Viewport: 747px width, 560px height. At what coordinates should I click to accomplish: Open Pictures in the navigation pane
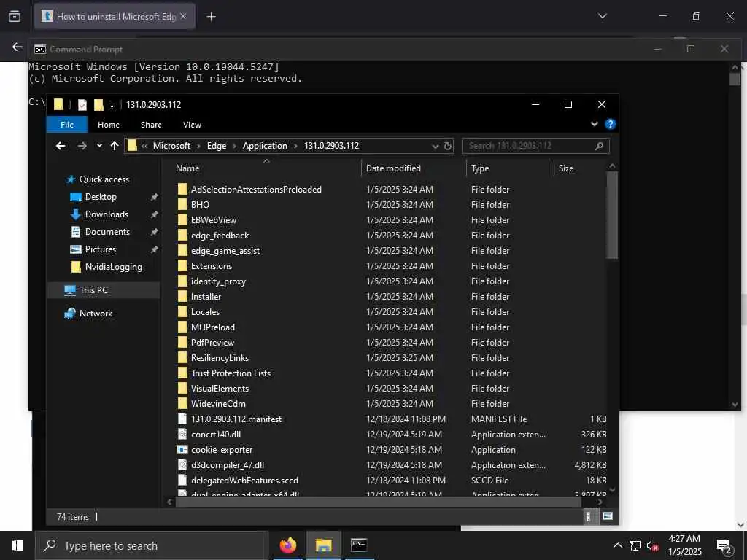tap(101, 249)
